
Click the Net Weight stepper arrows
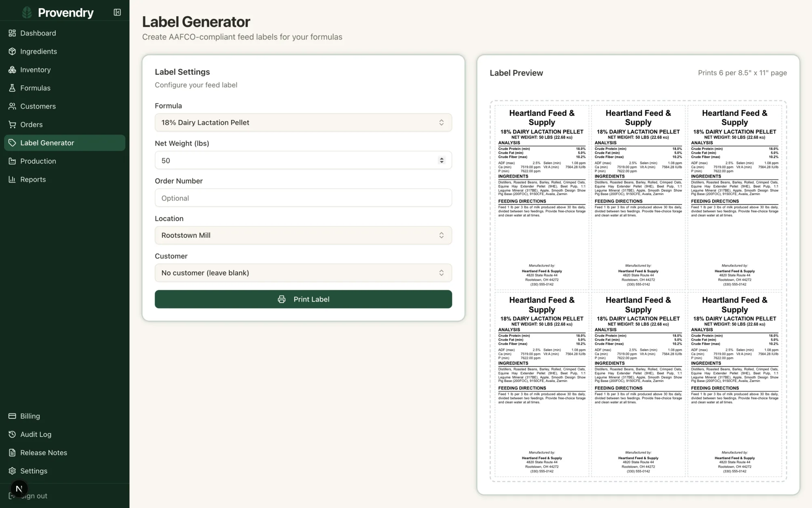click(441, 160)
